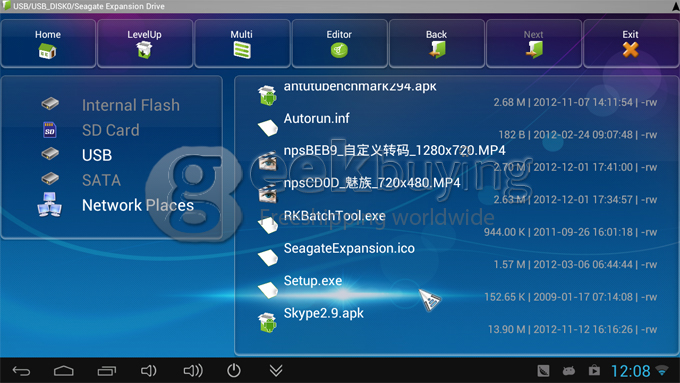Image resolution: width=680 pixels, height=383 pixels.
Task: Click the Setup.exe file icon
Action: 268,290
